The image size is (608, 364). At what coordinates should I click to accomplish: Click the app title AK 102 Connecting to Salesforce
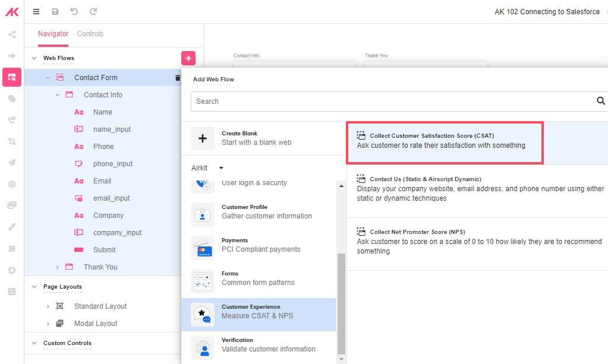(547, 12)
